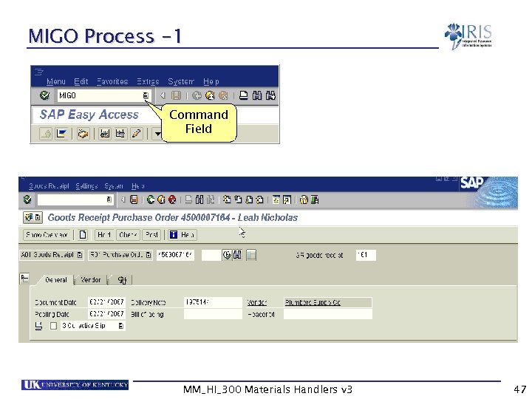The image size is (532, 399).
Task: Click the yellow Help question-mark icon in the MIGO toolbar
Action: point(304,199)
